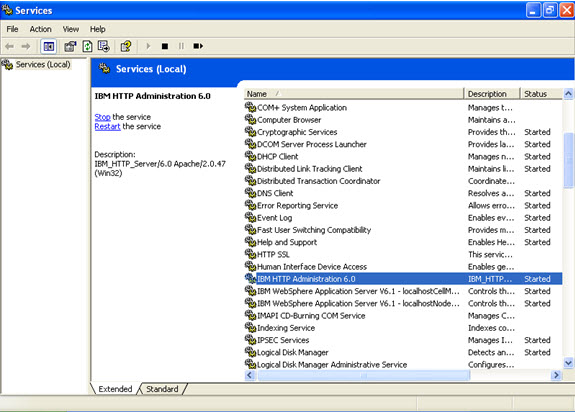Screen dimensions: 575x412
Task: Click the Distributed Transaction Coordinator icon
Action: [250, 181]
